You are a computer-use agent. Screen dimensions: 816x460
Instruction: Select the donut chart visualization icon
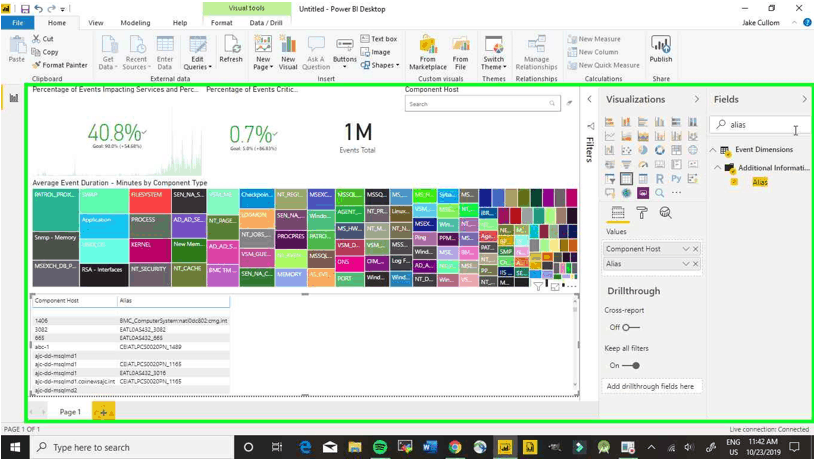tap(660, 150)
